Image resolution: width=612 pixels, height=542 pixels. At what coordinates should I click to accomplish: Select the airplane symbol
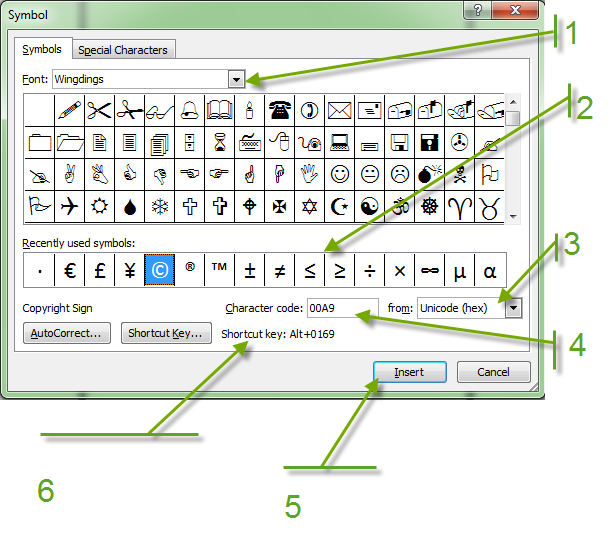(68, 206)
